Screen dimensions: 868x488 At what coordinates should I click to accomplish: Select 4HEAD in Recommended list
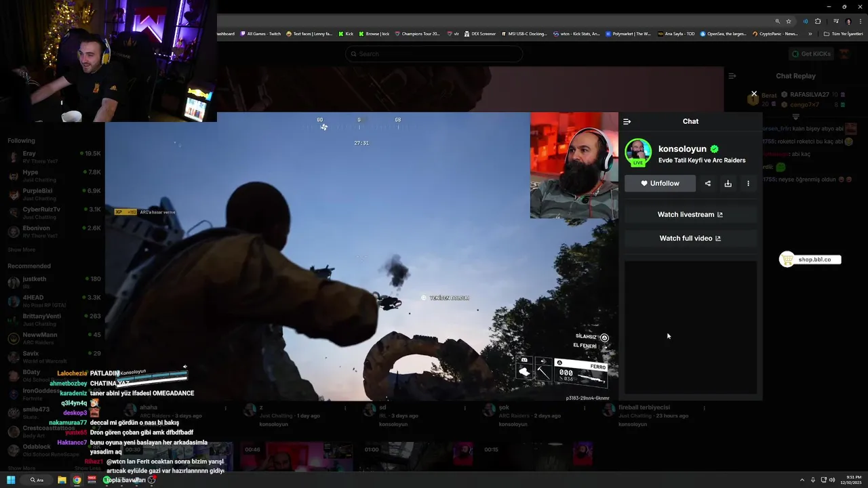pyautogui.click(x=53, y=301)
